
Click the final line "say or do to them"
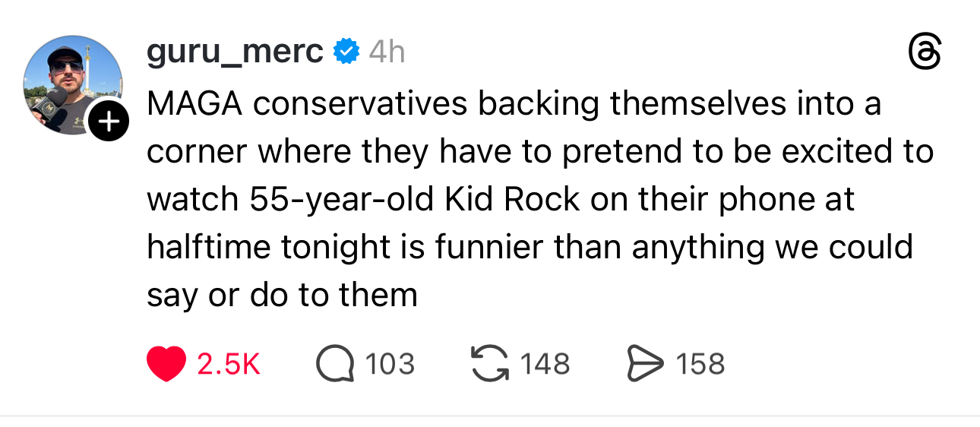tap(282, 294)
